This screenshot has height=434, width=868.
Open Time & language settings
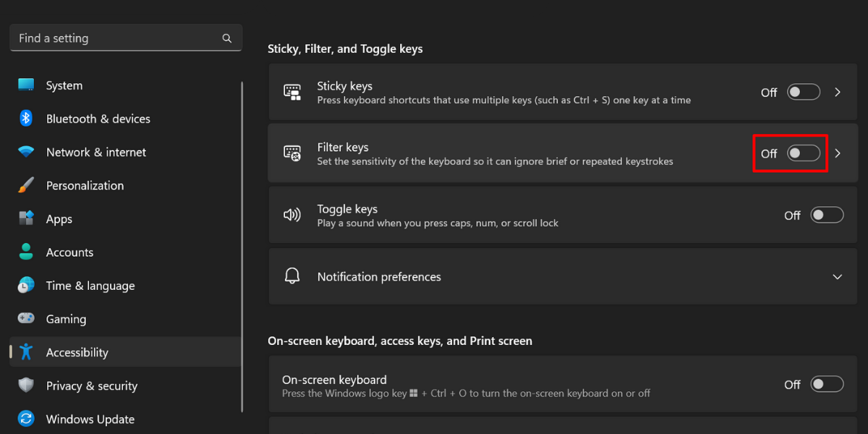point(90,285)
